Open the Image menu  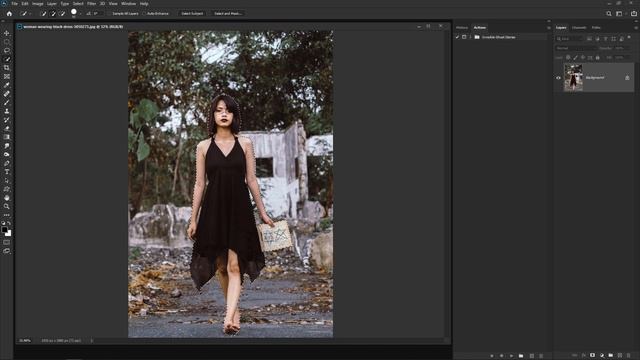pos(38,4)
